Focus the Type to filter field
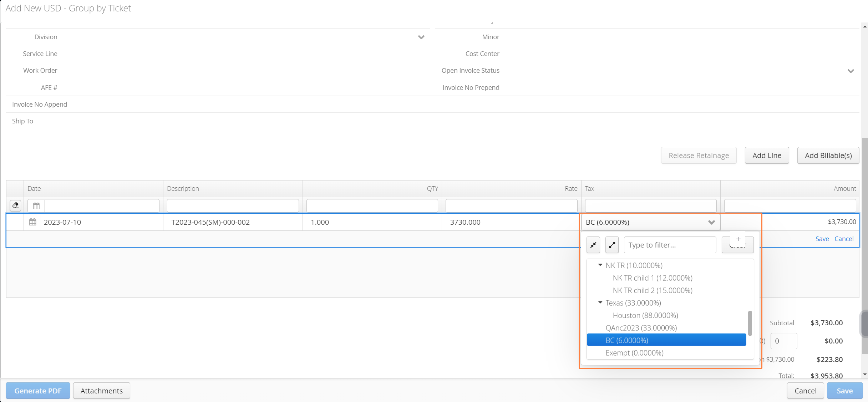 670,245
